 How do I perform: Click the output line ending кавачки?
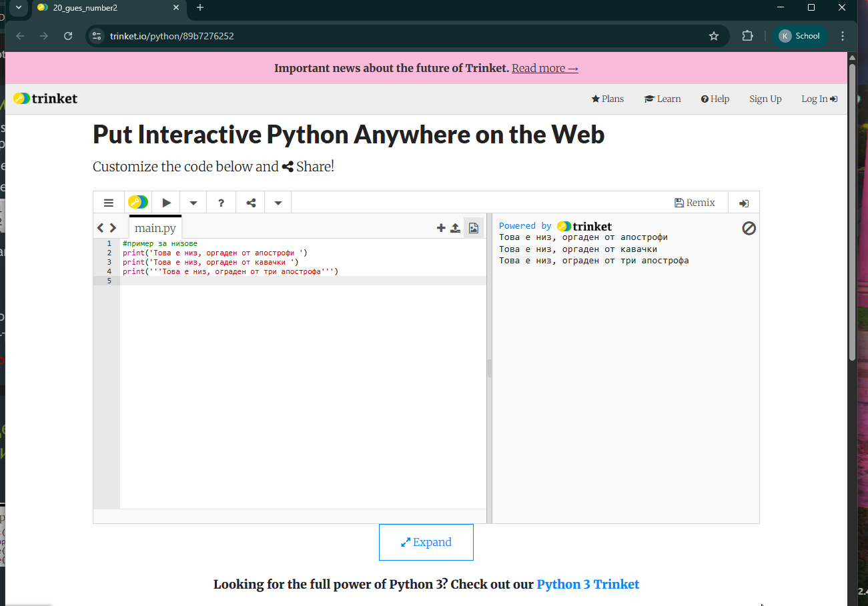pos(578,249)
